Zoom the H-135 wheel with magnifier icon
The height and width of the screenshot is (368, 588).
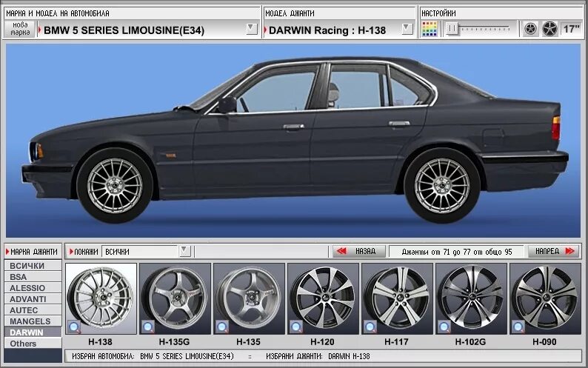pos(222,327)
